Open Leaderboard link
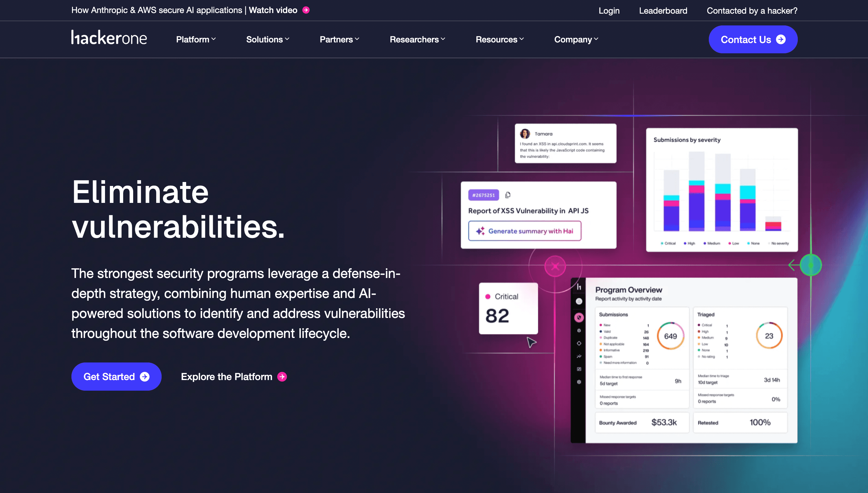 coord(663,11)
